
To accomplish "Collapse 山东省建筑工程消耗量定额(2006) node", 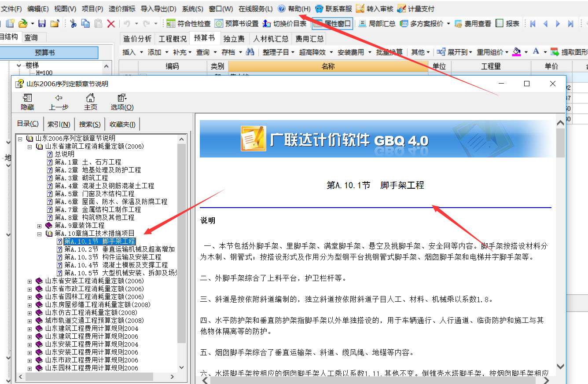I will click(29, 146).
